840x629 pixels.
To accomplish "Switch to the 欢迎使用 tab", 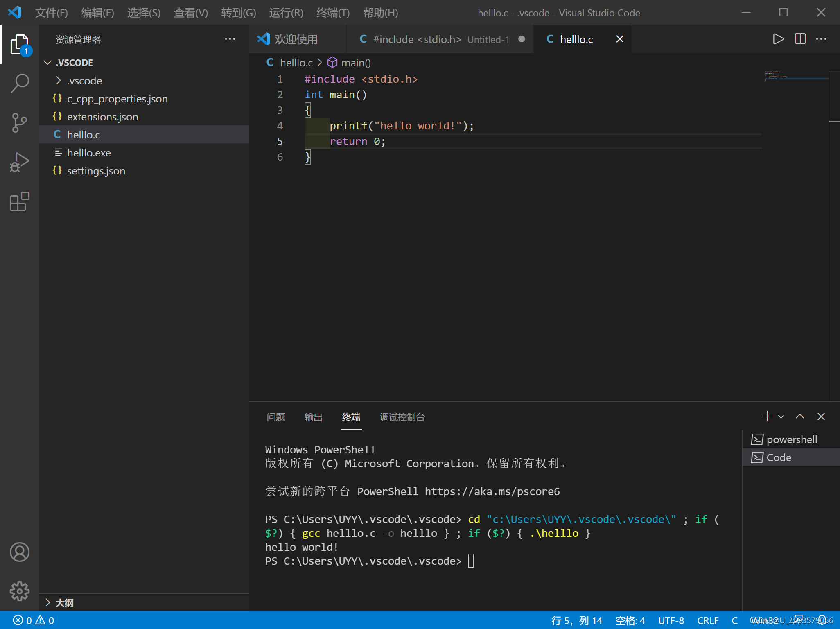I will (297, 39).
